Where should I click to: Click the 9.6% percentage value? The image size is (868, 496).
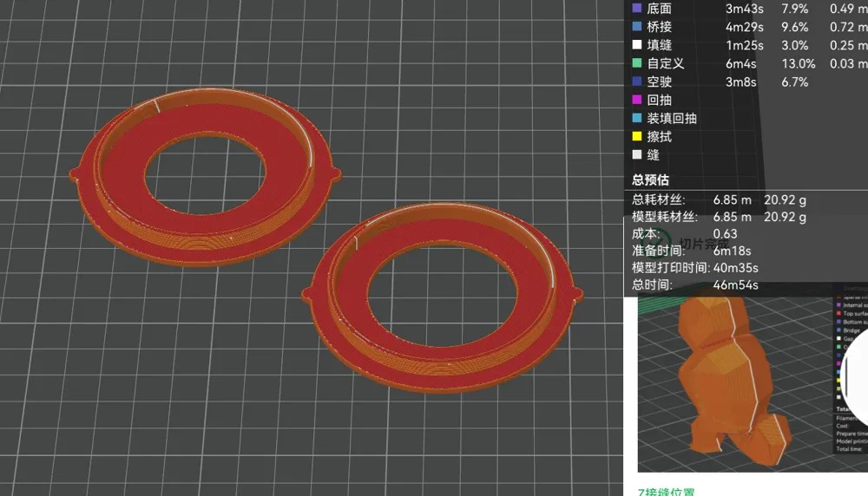point(795,27)
